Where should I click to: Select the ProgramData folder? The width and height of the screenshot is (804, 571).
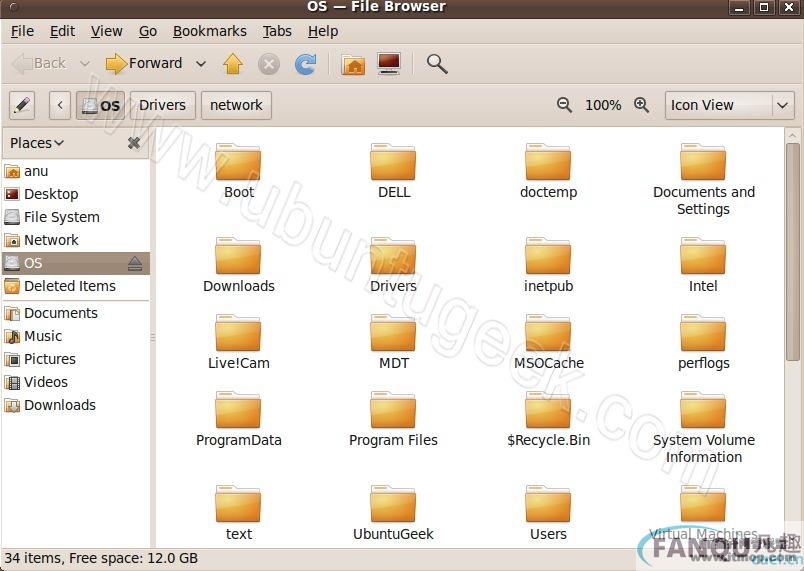point(238,419)
